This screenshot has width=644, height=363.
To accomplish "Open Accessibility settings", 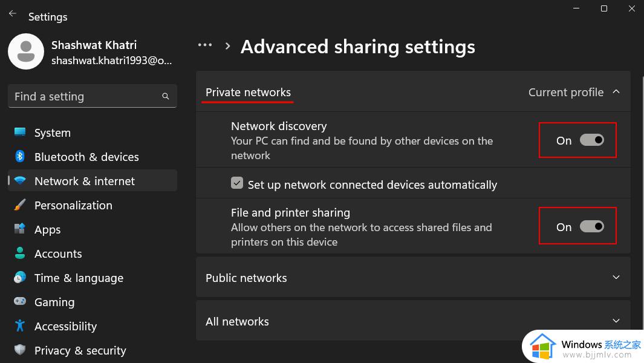I will tap(93, 327).
